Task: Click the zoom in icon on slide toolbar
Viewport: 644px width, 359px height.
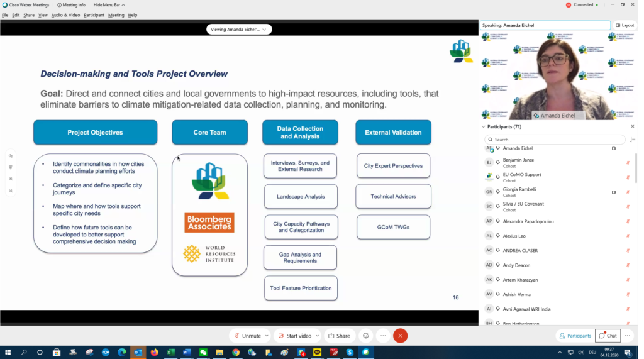Action: (x=11, y=179)
